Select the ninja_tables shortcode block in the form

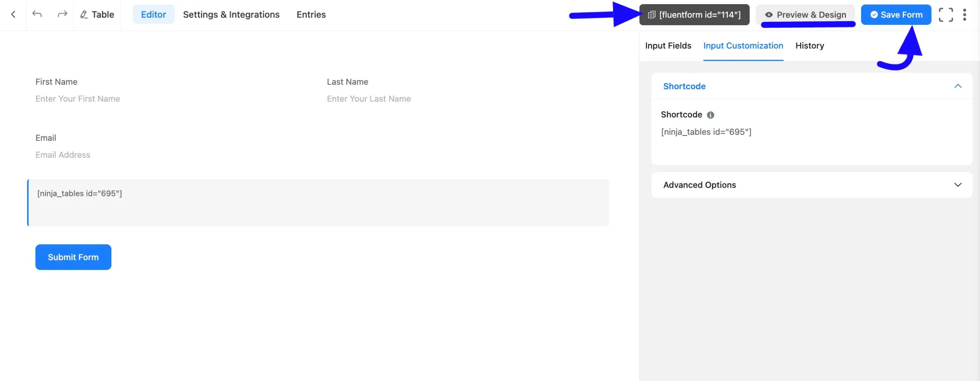pyautogui.click(x=318, y=203)
